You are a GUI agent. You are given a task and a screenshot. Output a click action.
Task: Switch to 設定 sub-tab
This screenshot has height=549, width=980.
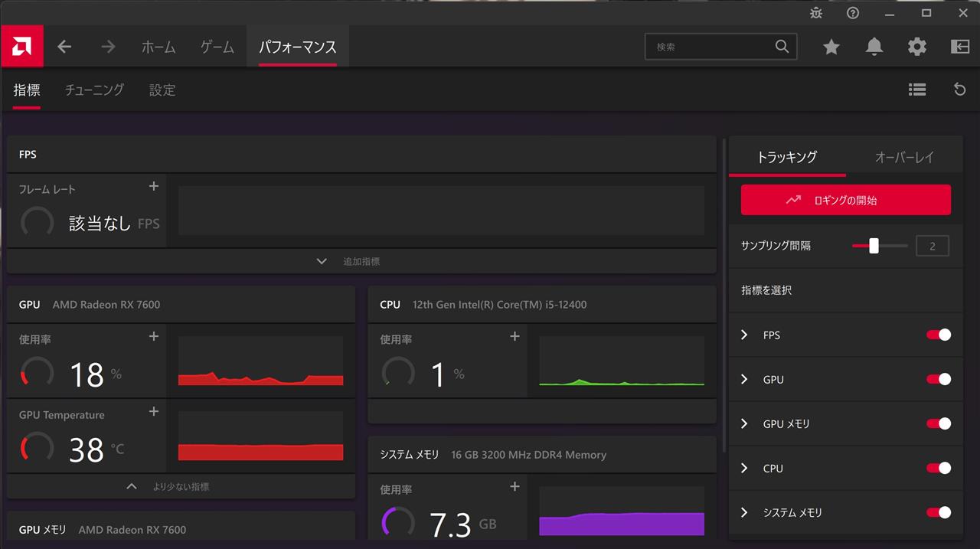[x=162, y=90]
